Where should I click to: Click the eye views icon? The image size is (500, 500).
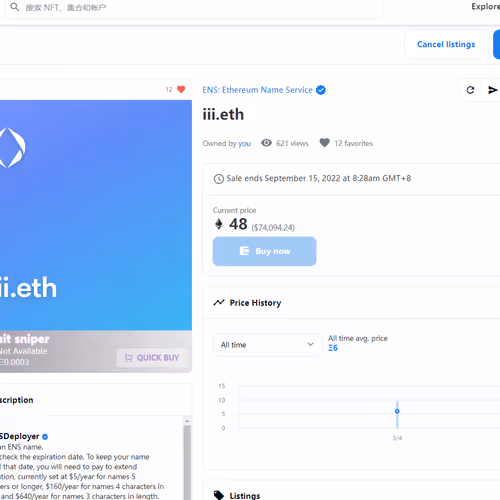tap(266, 143)
